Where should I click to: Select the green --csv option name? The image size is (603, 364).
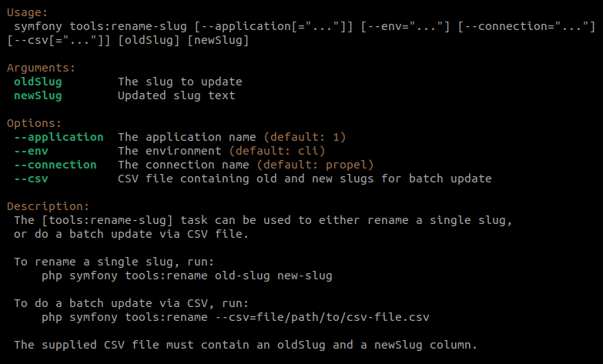click(31, 179)
